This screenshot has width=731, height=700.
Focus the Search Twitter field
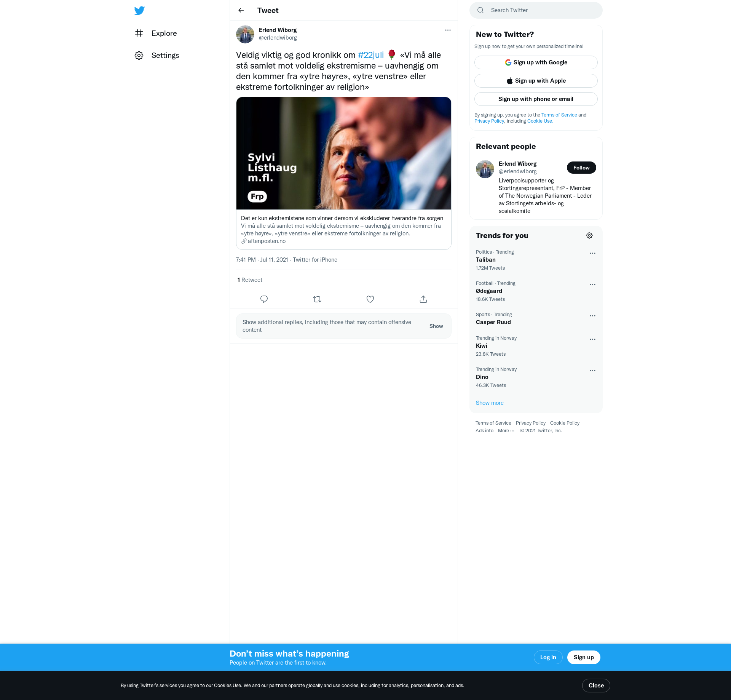point(536,10)
